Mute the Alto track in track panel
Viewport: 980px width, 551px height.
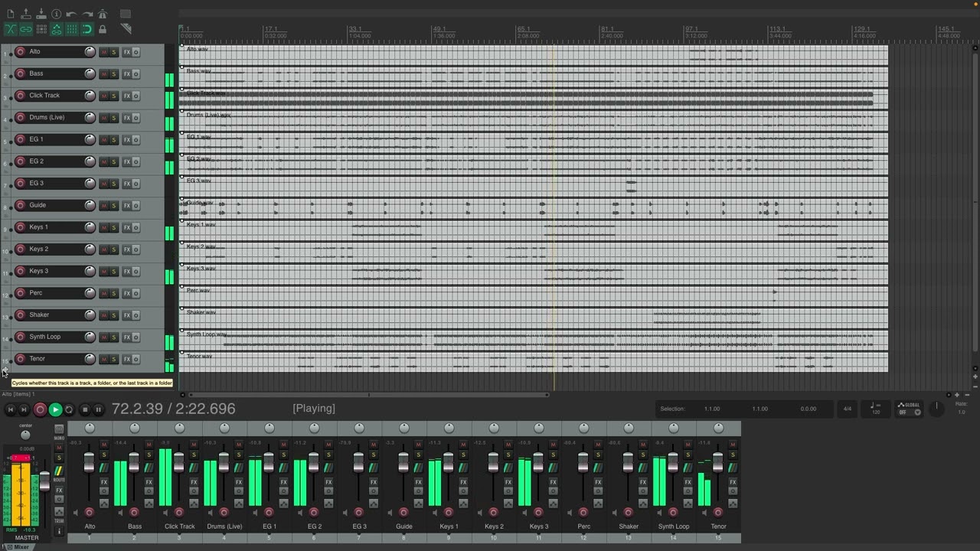(104, 52)
